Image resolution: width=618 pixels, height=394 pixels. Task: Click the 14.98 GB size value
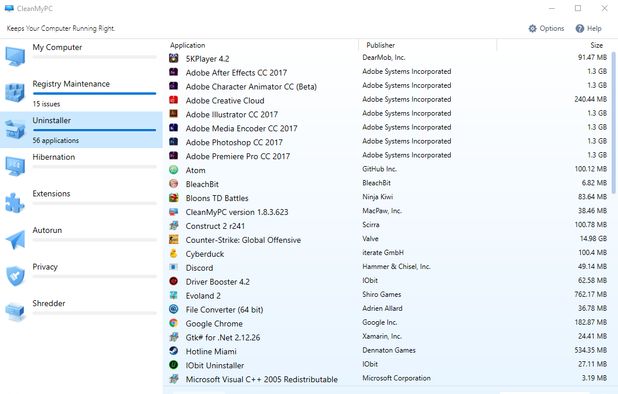(593, 238)
